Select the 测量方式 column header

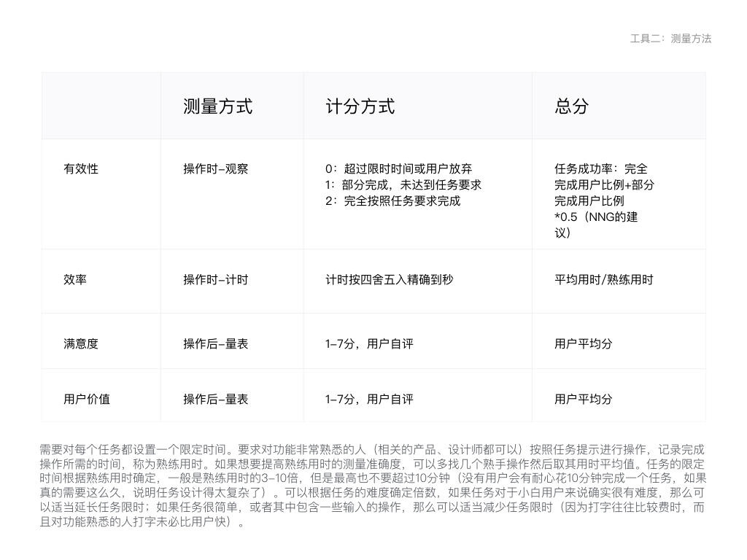[217, 106]
